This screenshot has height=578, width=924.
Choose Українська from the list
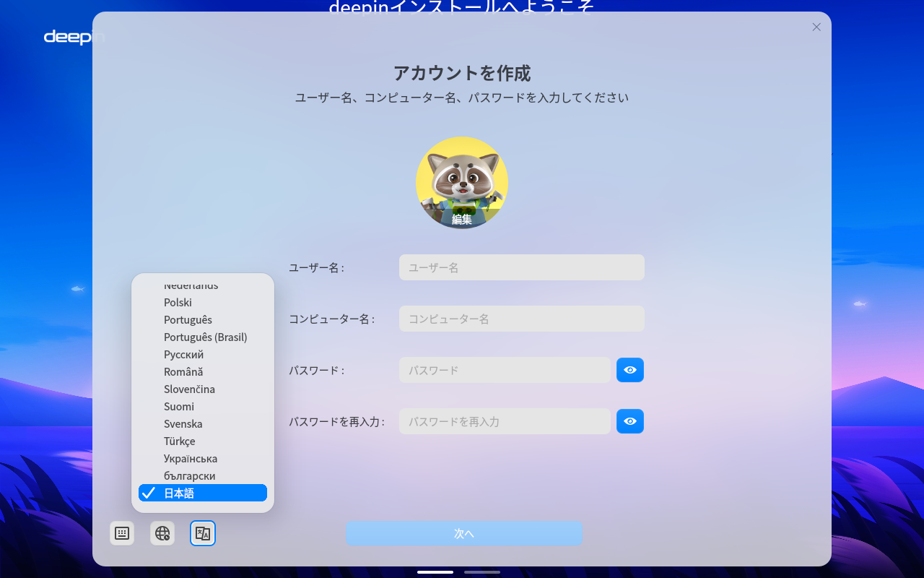pyautogui.click(x=203, y=458)
